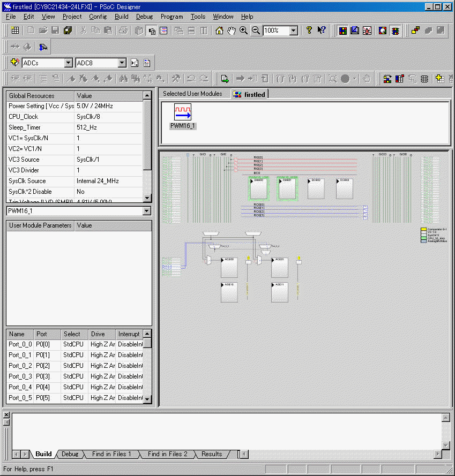Image resolution: width=455 pixels, height=476 pixels.
Task: Click the home icon in the toolbar
Action: pos(219,31)
